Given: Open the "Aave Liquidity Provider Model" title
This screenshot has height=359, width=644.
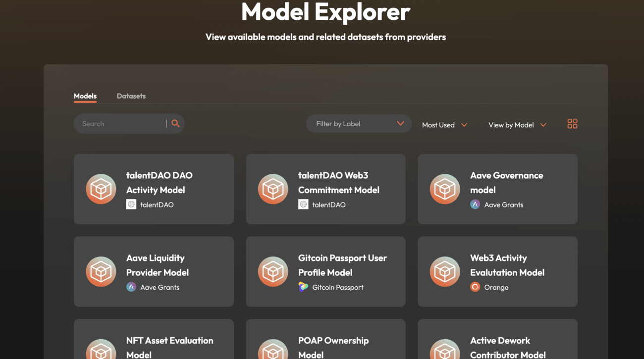Looking at the screenshot, I should click(158, 265).
